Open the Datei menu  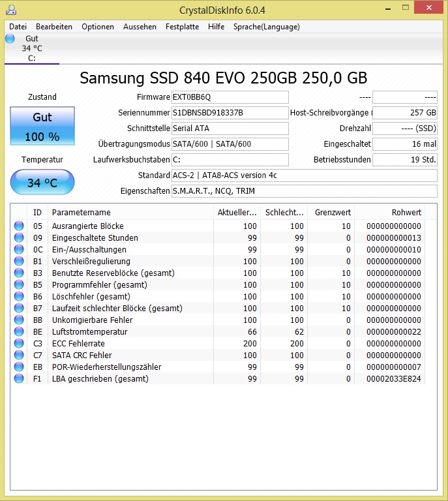[x=18, y=27]
